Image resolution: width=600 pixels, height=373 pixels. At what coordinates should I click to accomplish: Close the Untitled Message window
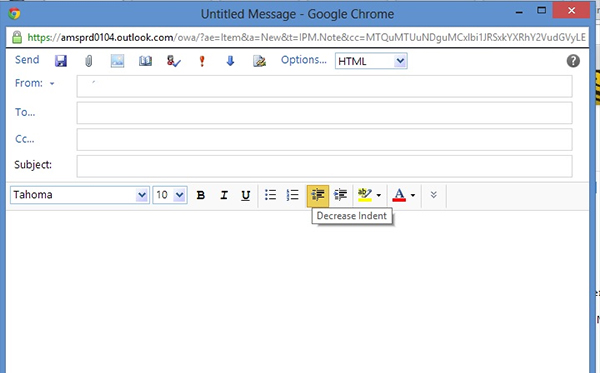coord(571,10)
